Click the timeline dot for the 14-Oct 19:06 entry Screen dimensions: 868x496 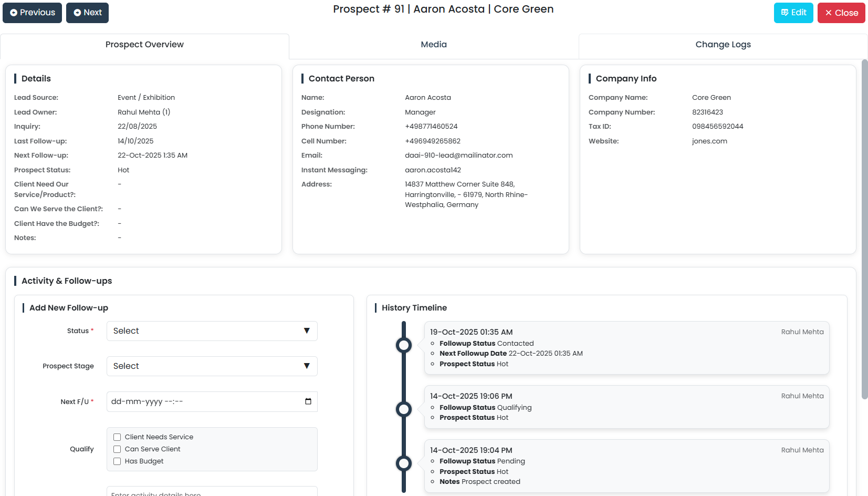[x=403, y=409]
